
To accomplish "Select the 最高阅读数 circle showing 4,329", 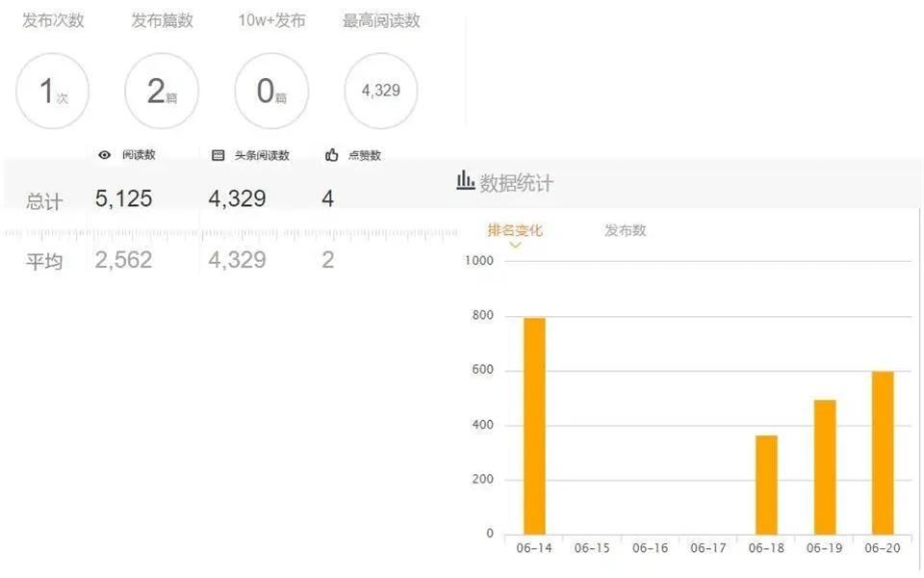I will (380, 91).
